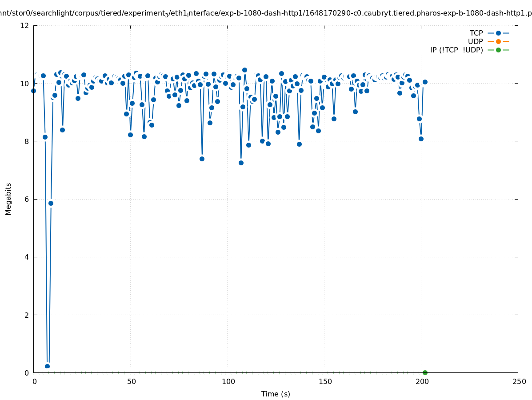Select the UDP legend label
Image resolution: width=532 pixels, height=400 pixels.
coord(475,41)
